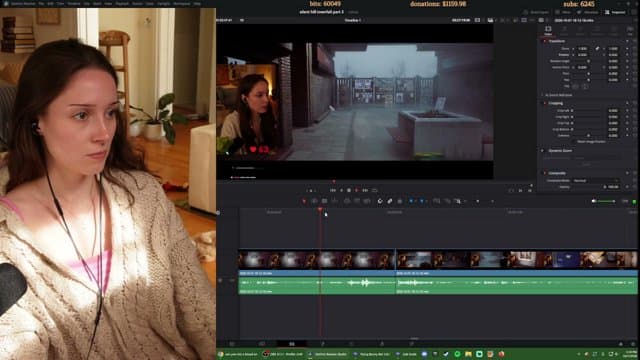Reset the Cropping section
The height and width of the screenshot is (360, 640).
click(636, 103)
